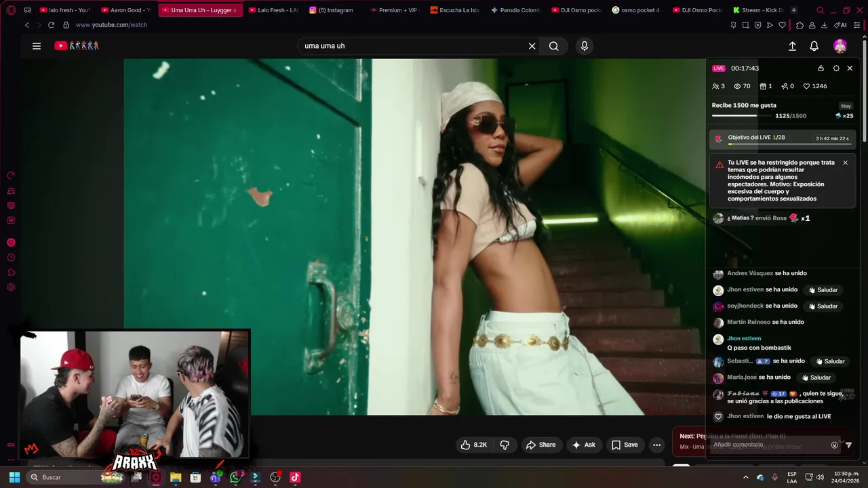Open File Explorer from taskbar
The height and width of the screenshot is (488, 868).
tap(176, 477)
